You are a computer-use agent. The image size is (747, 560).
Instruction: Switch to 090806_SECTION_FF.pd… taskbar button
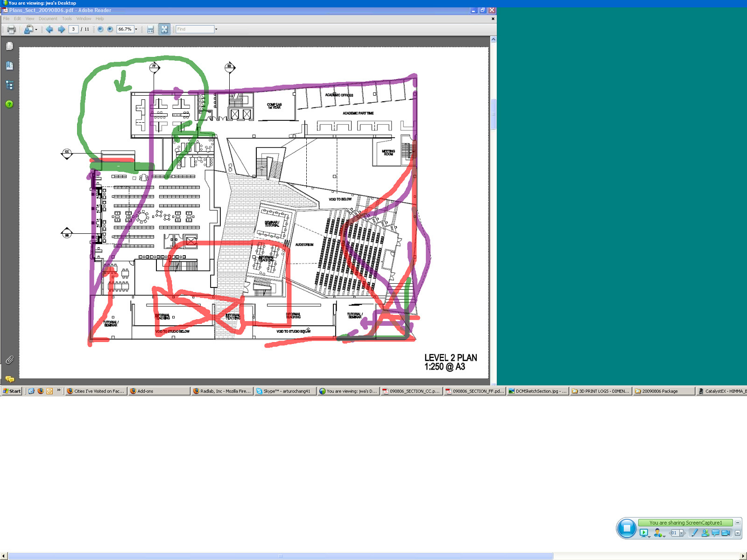(x=474, y=391)
